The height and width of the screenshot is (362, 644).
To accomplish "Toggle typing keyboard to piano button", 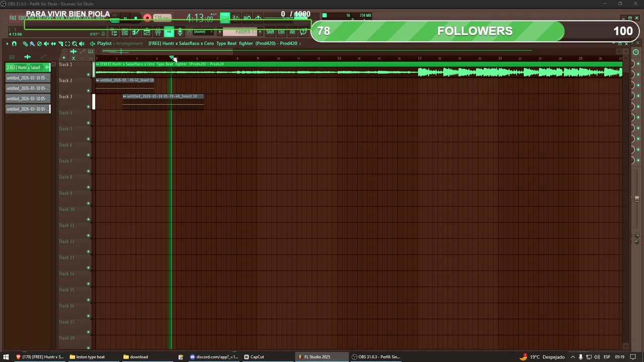I will pyautogui.click(x=225, y=18).
